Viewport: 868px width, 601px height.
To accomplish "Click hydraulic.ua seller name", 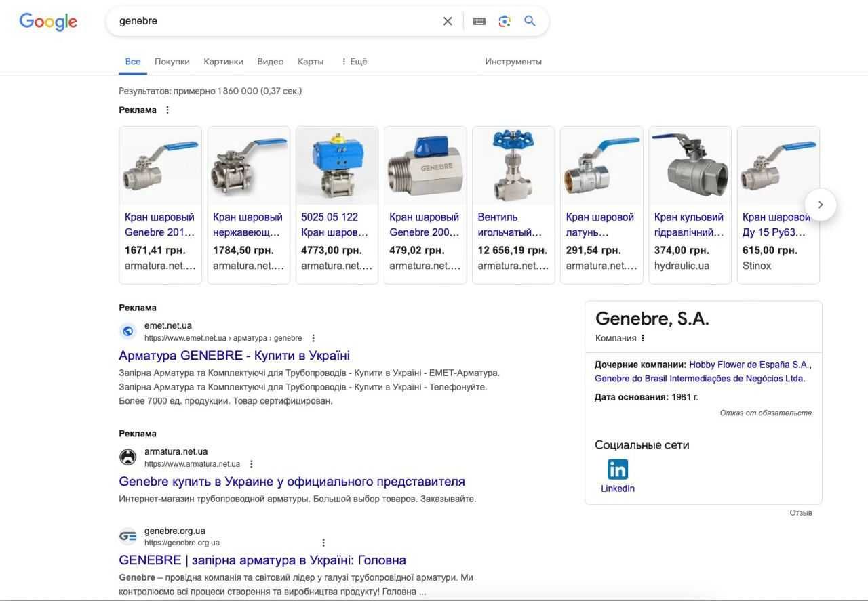I will (x=682, y=266).
